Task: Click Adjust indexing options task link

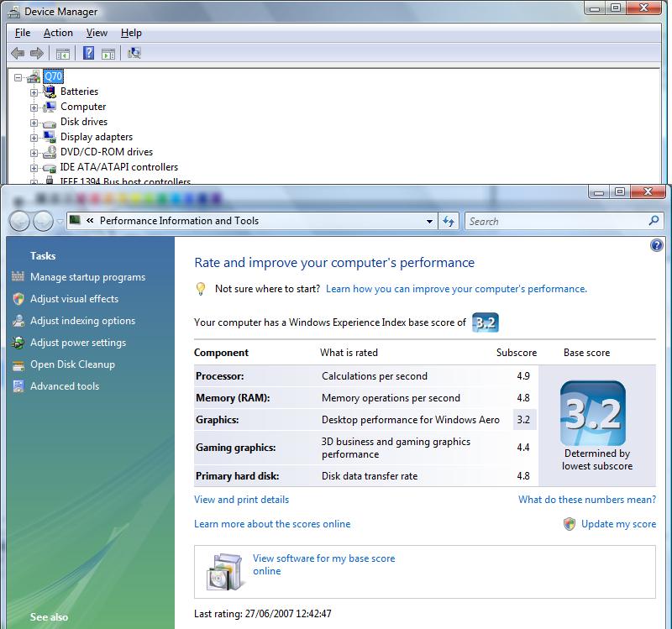Action: click(x=82, y=321)
